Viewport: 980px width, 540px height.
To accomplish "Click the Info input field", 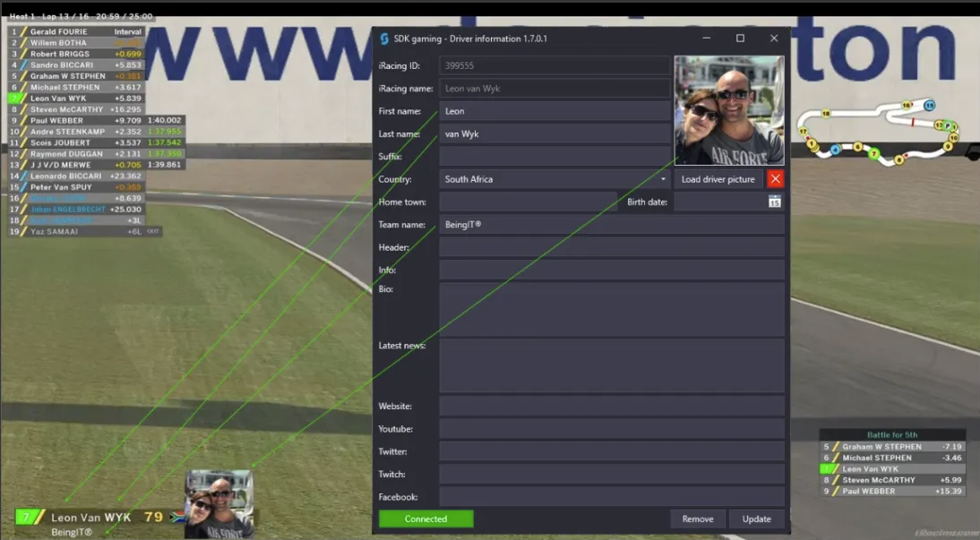I will 612,270.
